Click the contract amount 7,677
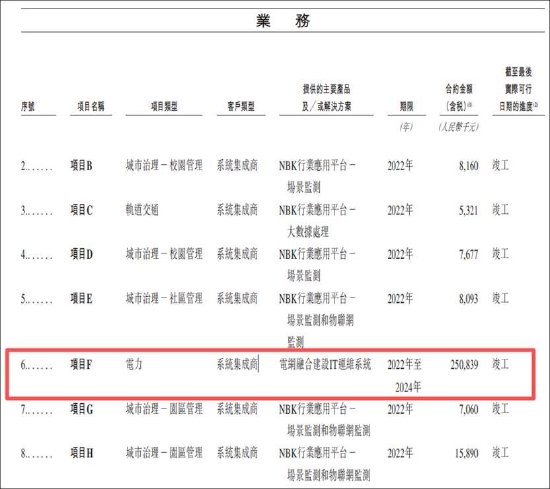This screenshot has height=489, width=550. (469, 254)
